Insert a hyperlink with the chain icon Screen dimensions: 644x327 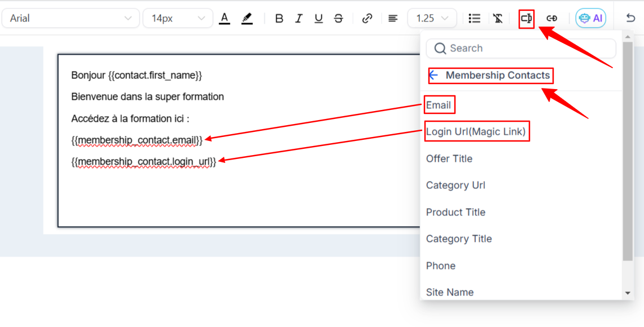[367, 19]
